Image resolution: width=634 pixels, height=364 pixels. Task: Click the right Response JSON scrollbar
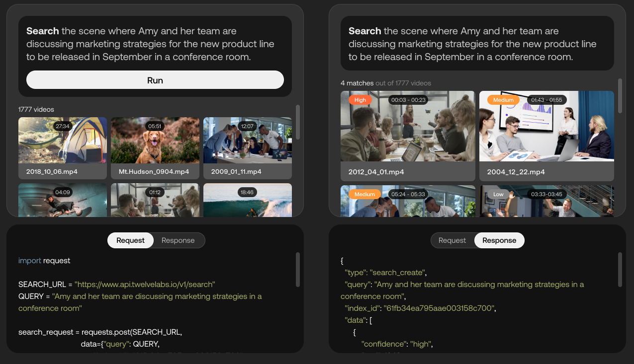620,270
